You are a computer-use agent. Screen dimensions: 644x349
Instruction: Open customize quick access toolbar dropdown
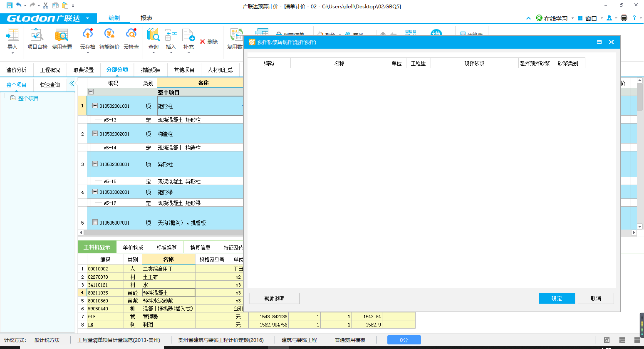pos(73,6)
